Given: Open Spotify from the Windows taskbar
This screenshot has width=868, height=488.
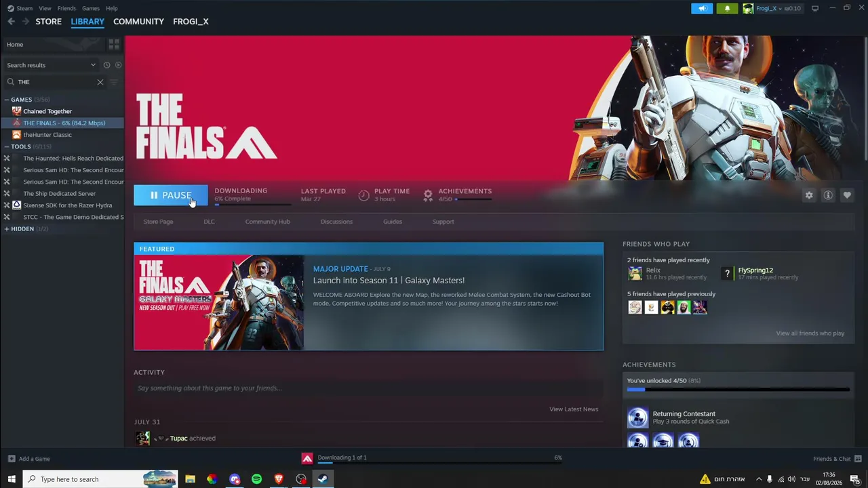Looking at the screenshot, I should [x=256, y=479].
